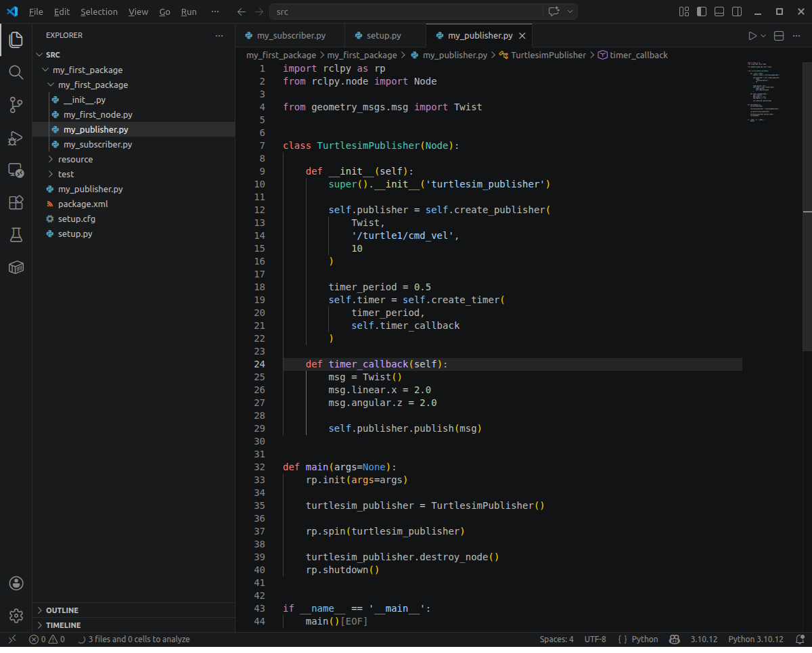Open the View menu
This screenshot has height=653, width=812.
coord(138,12)
